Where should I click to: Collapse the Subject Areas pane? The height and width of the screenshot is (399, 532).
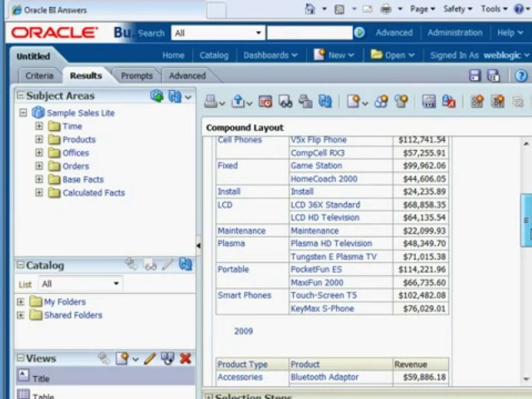click(x=21, y=96)
